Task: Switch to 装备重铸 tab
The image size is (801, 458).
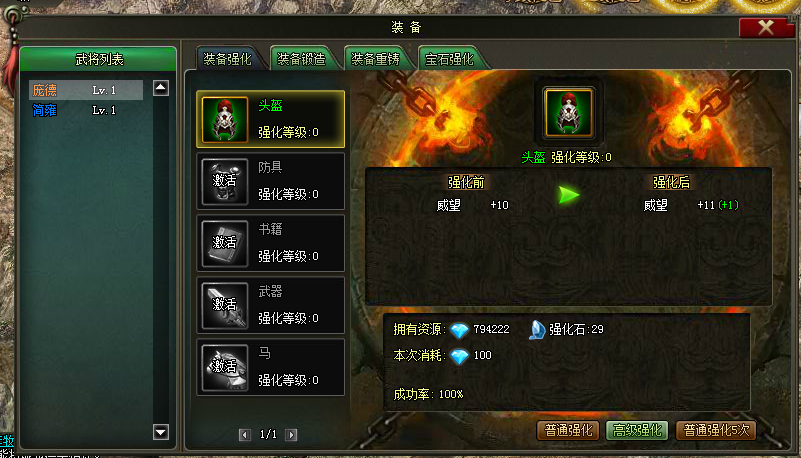Action: pyautogui.click(x=376, y=59)
